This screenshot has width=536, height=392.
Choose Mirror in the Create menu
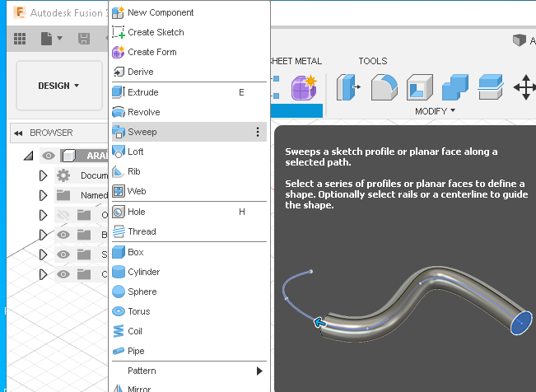189,388
